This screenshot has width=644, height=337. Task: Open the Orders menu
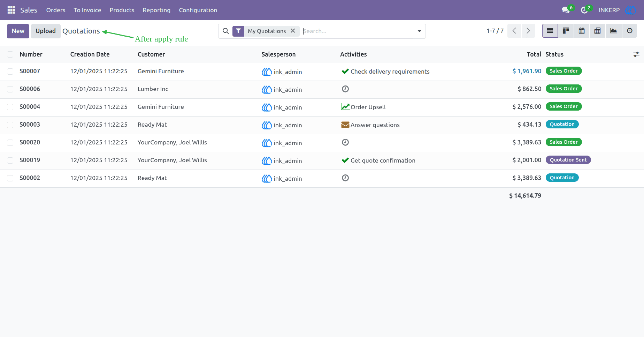[56, 10]
